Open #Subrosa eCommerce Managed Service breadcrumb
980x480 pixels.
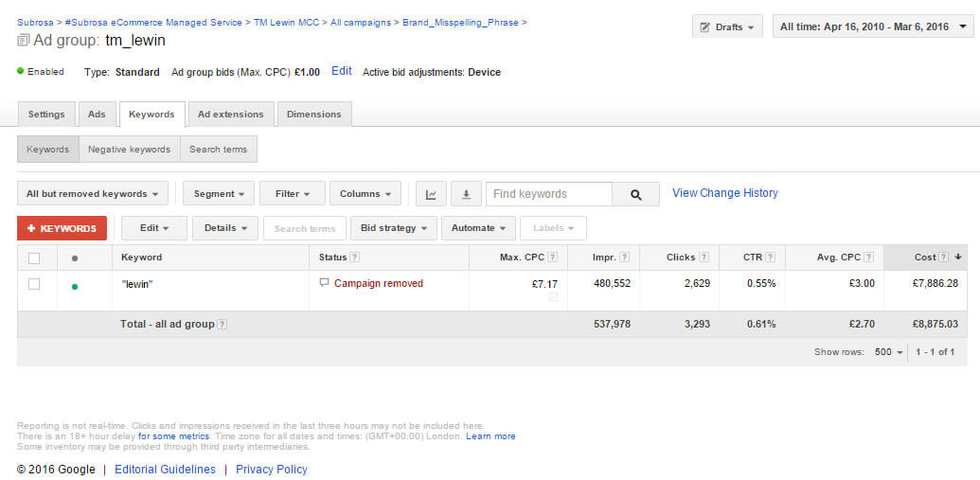(153, 23)
